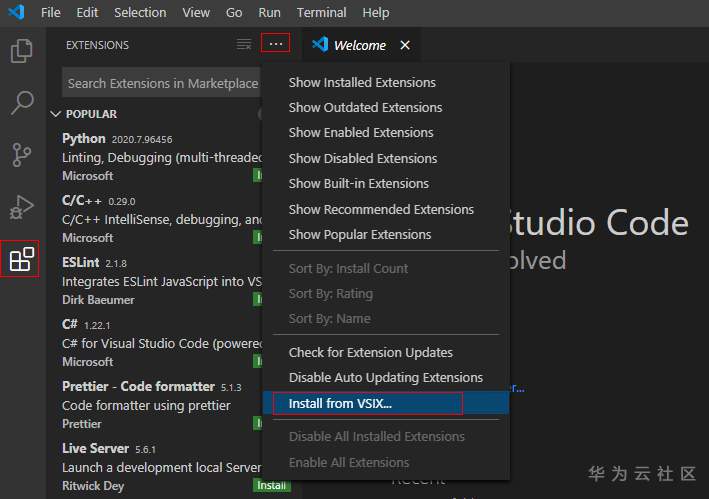Close the Welcome tab

[x=405, y=45]
